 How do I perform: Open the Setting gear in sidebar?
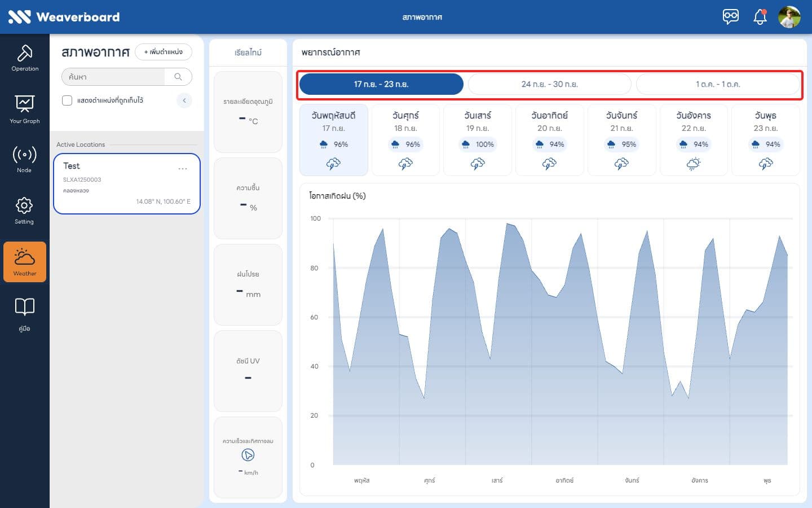25,211
